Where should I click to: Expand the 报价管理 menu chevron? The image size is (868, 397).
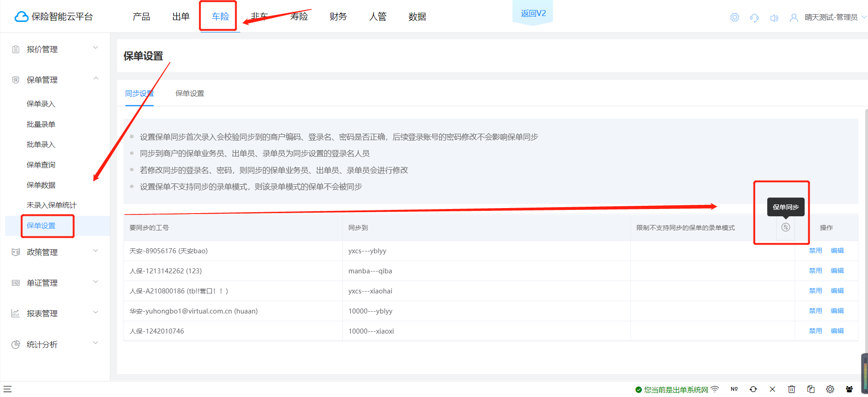96,48
